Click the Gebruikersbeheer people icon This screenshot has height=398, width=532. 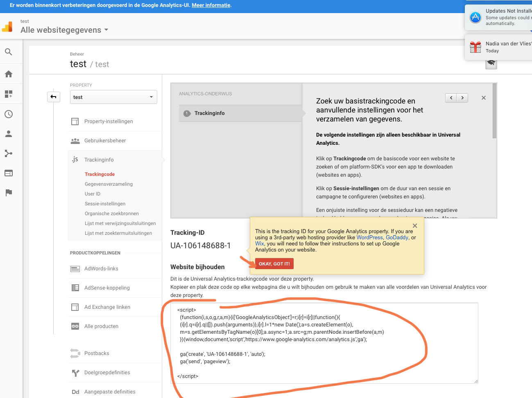click(x=75, y=141)
